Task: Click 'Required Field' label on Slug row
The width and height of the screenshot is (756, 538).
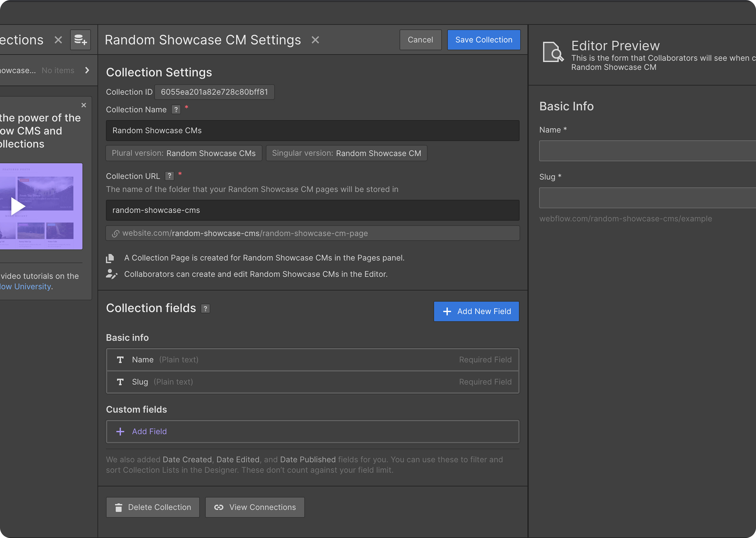Action: [485, 382]
